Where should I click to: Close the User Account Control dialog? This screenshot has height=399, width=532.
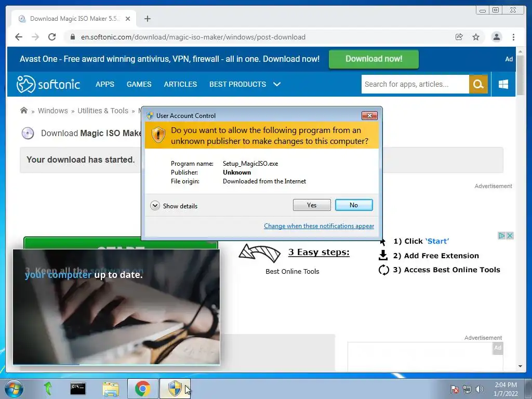(x=369, y=116)
